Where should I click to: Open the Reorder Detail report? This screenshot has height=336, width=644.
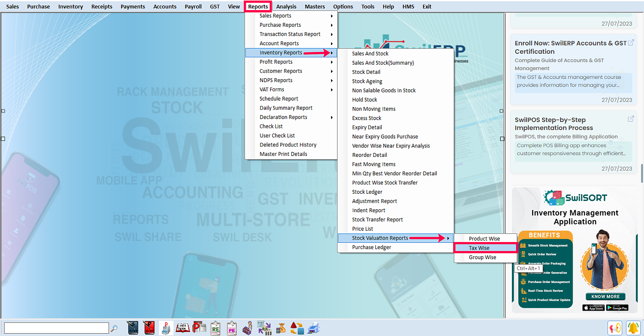395,155
